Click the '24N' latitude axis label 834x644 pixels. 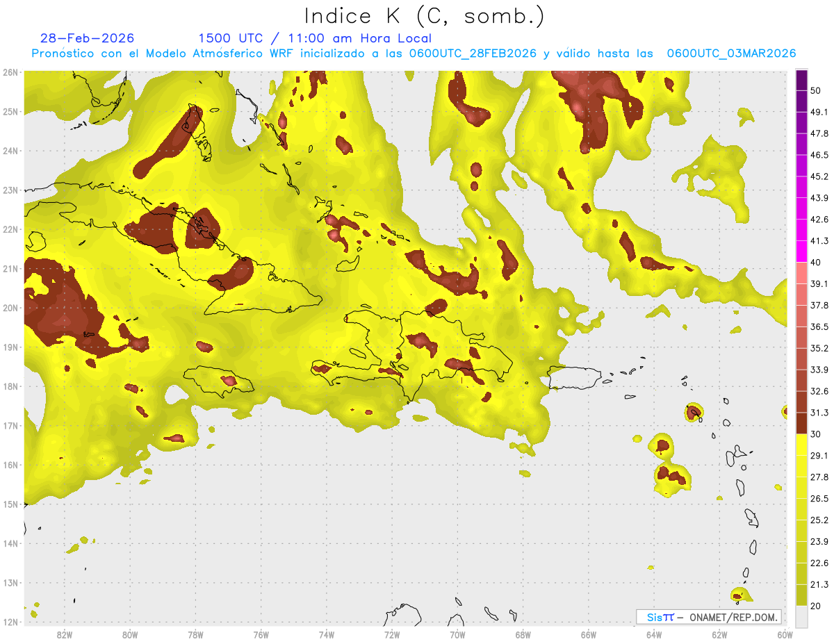[10, 151]
